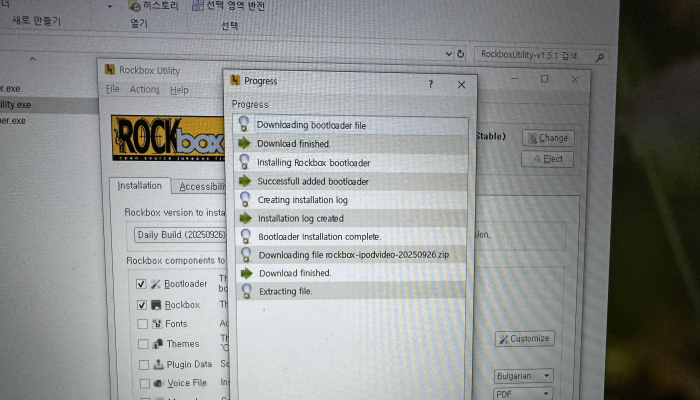
Task: Open the Actions menu in Rockbox Utility
Action: 144,89
